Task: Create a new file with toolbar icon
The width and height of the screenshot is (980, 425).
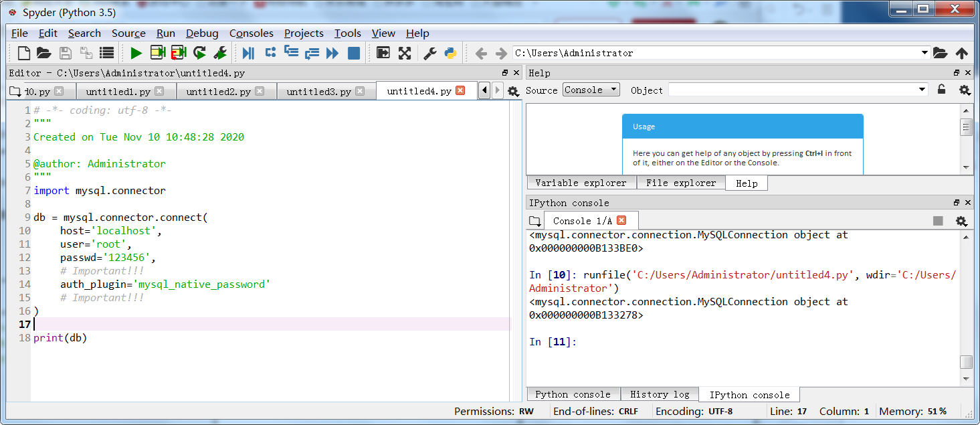Action: click(x=24, y=53)
